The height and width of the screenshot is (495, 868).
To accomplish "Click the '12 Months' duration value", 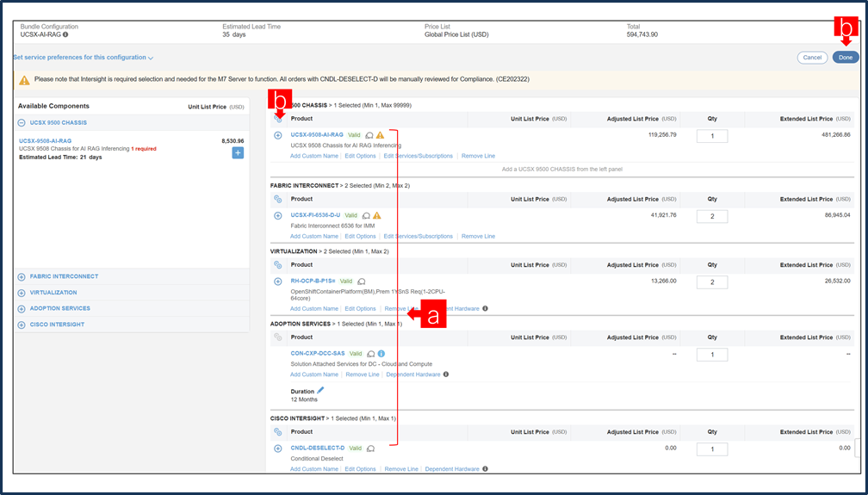I will (304, 399).
